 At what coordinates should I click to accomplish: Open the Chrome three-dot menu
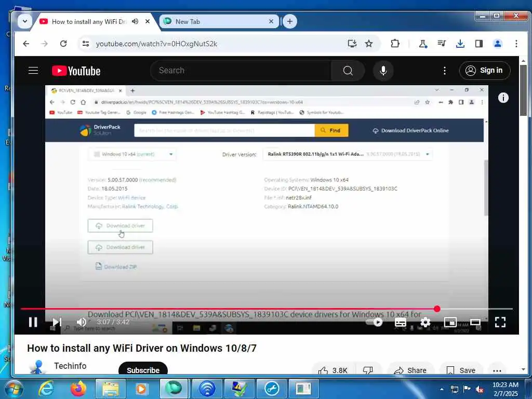click(x=516, y=44)
